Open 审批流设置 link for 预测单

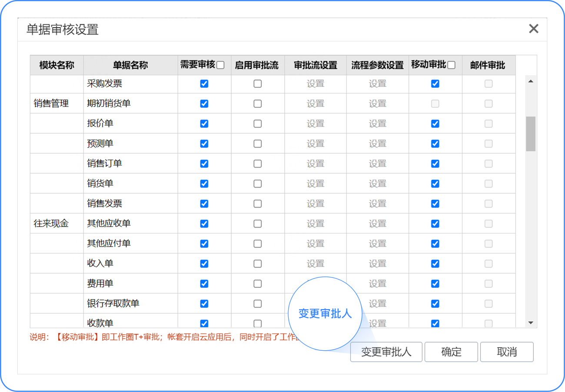click(x=315, y=144)
